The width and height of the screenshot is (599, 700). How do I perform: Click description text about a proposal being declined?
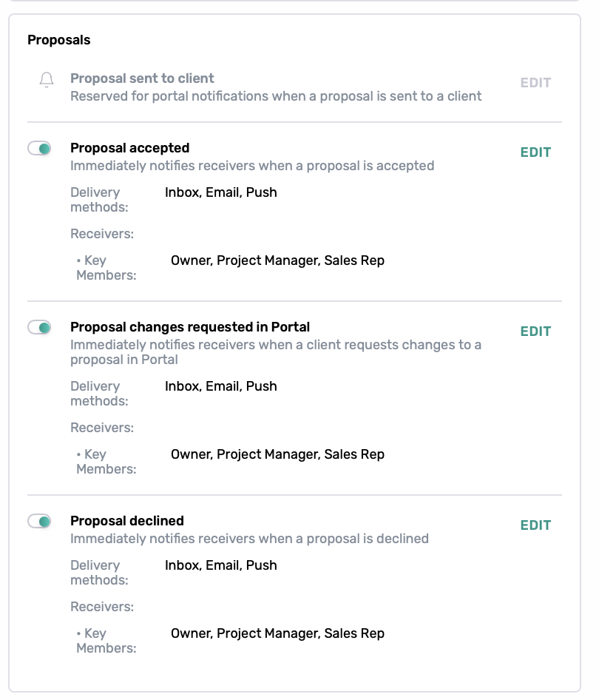tap(249, 539)
